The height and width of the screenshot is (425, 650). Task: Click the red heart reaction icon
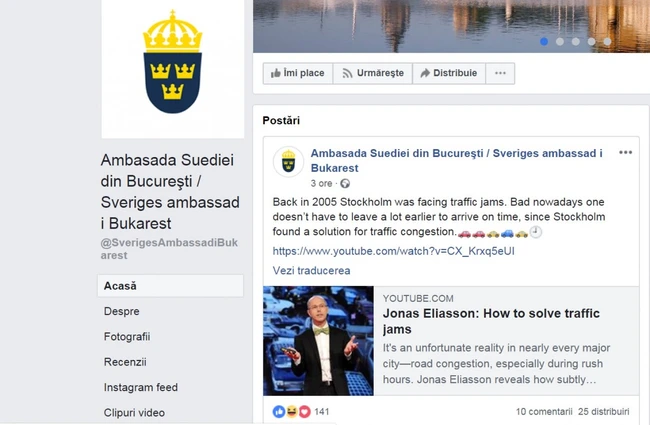[305, 411]
